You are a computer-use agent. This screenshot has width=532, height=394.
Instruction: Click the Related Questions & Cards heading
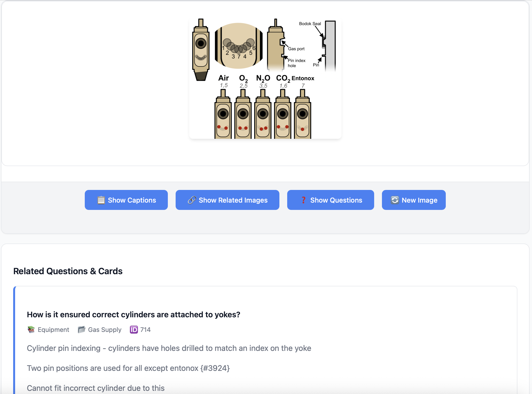click(68, 271)
